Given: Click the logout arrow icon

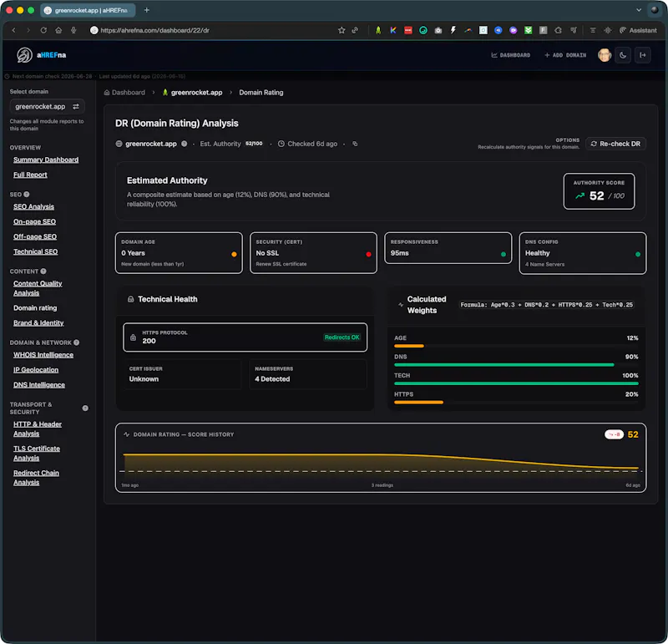Looking at the screenshot, I should 642,55.
